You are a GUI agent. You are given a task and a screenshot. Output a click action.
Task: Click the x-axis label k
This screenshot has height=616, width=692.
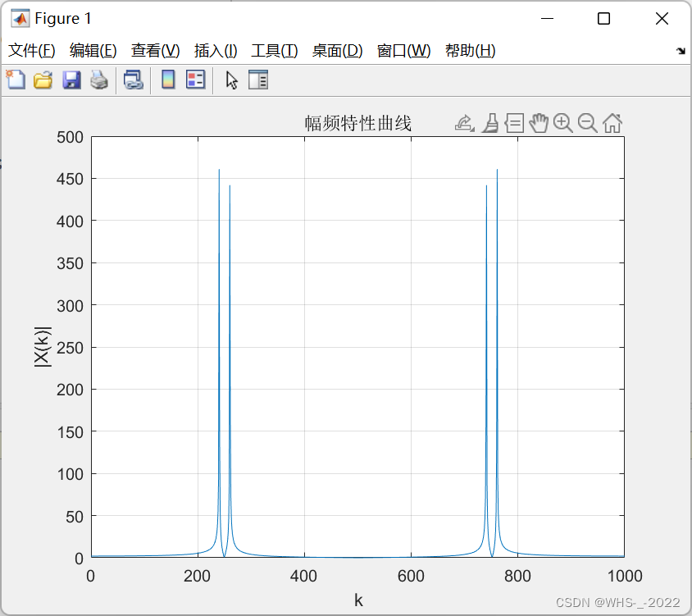tap(358, 600)
